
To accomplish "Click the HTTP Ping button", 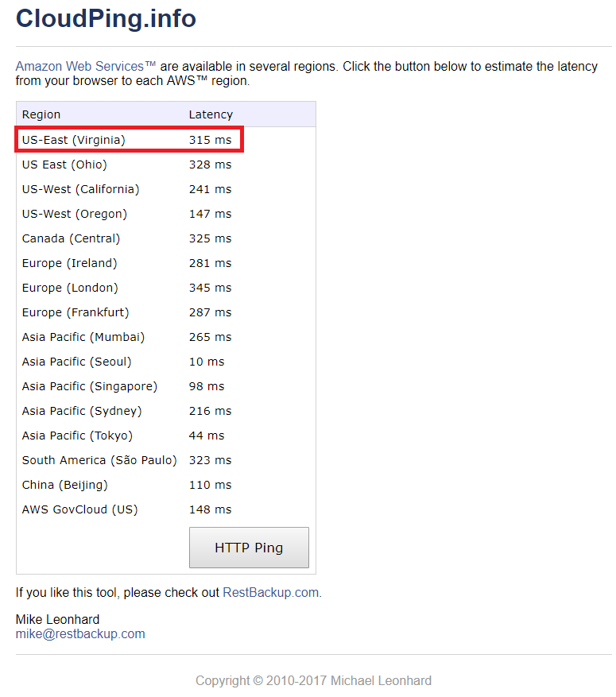I will click(x=249, y=548).
